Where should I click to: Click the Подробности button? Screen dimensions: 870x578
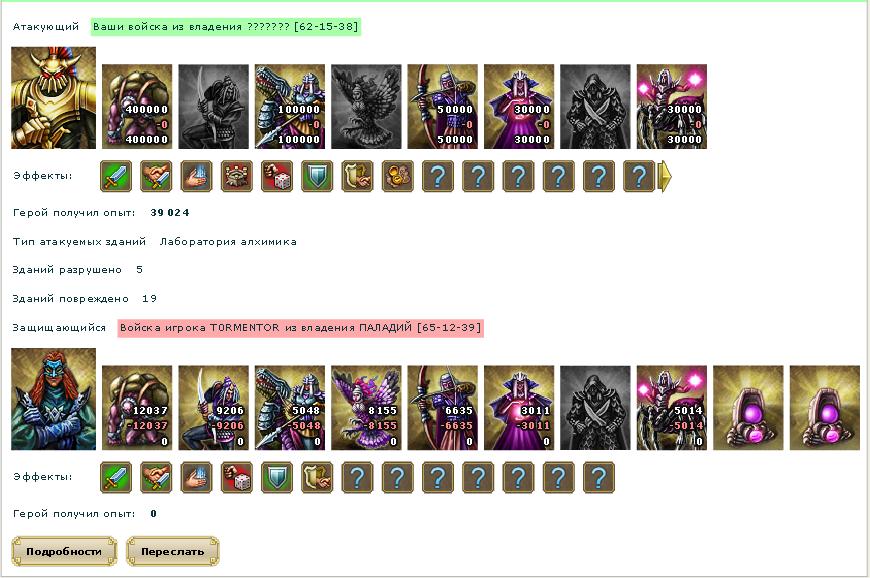click(x=64, y=551)
